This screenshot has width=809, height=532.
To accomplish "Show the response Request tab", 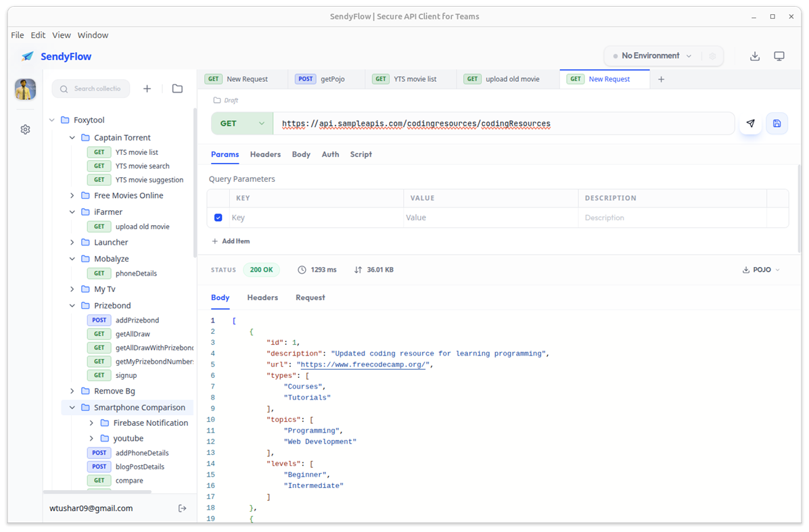I will coord(310,297).
